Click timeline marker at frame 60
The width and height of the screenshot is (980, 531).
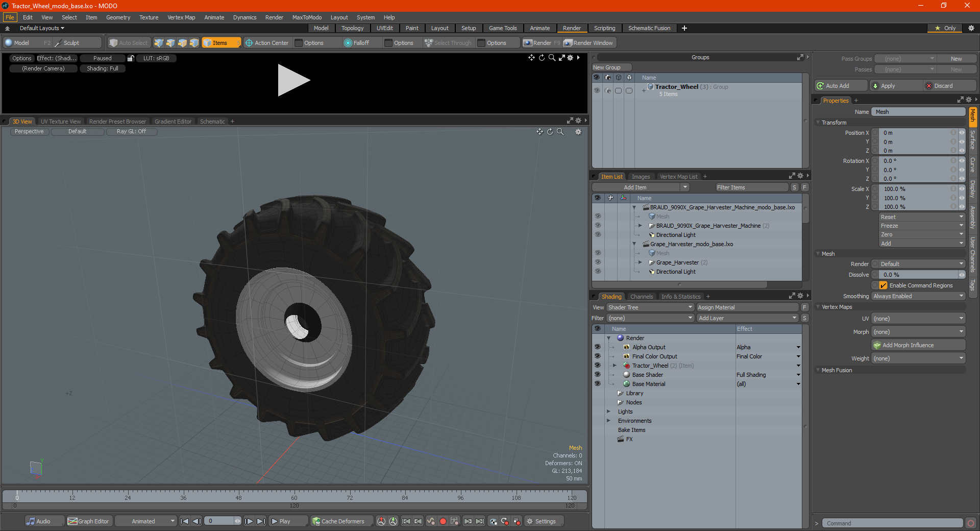[x=294, y=498]
